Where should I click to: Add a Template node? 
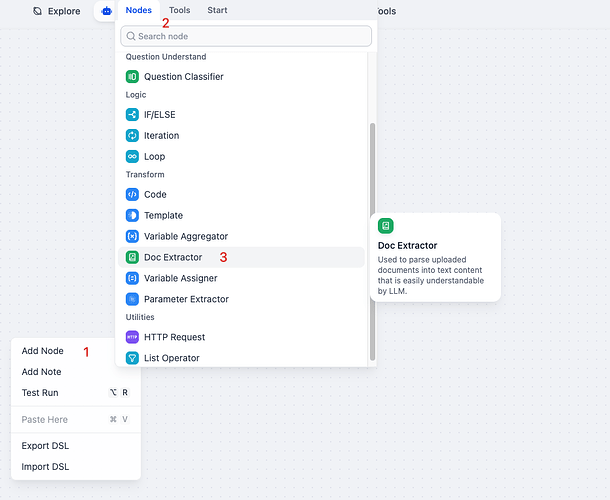241,215
